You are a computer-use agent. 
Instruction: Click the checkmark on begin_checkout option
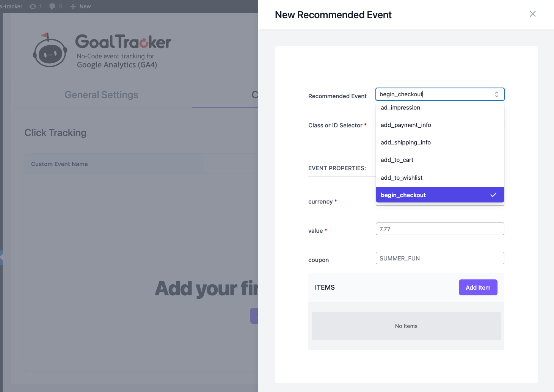coord(493,195)
